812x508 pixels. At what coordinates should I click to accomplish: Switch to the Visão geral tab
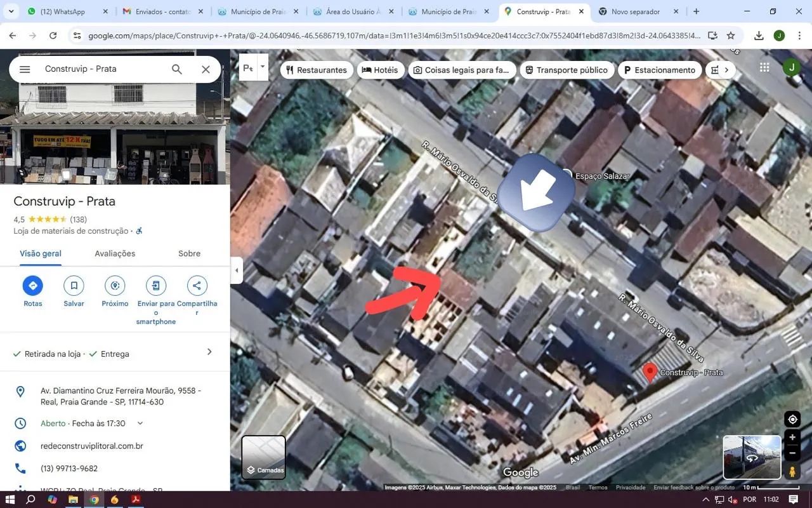[41, 253]
